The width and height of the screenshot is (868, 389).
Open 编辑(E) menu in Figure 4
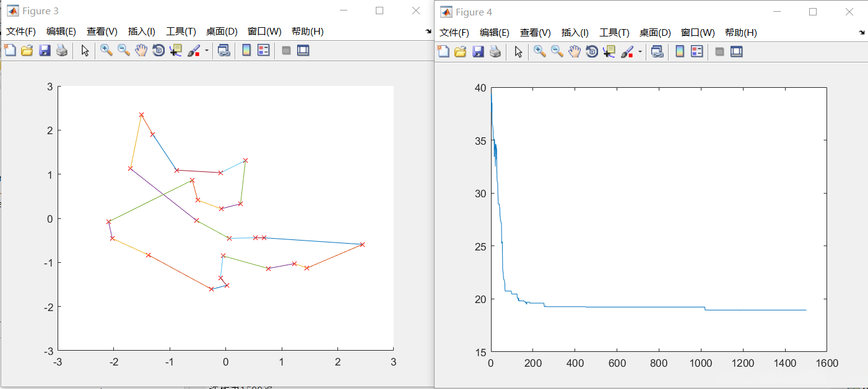(495, 33)
